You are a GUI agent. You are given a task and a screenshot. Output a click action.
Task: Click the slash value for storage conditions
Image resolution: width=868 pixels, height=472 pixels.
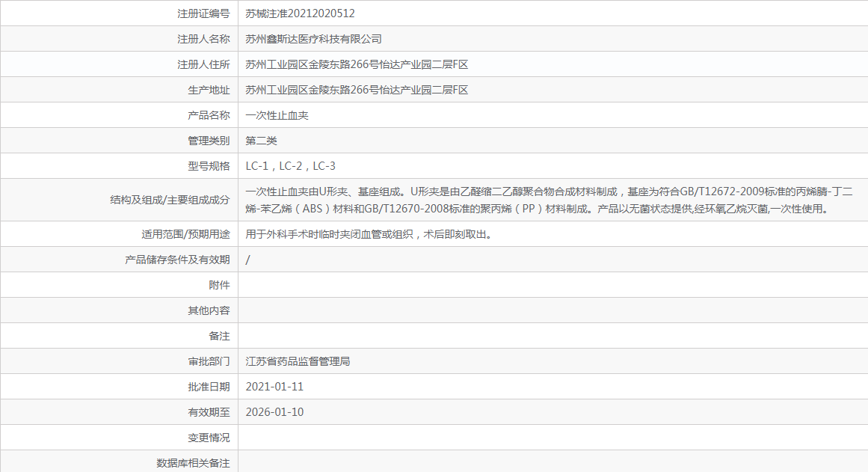coord(247,260)
